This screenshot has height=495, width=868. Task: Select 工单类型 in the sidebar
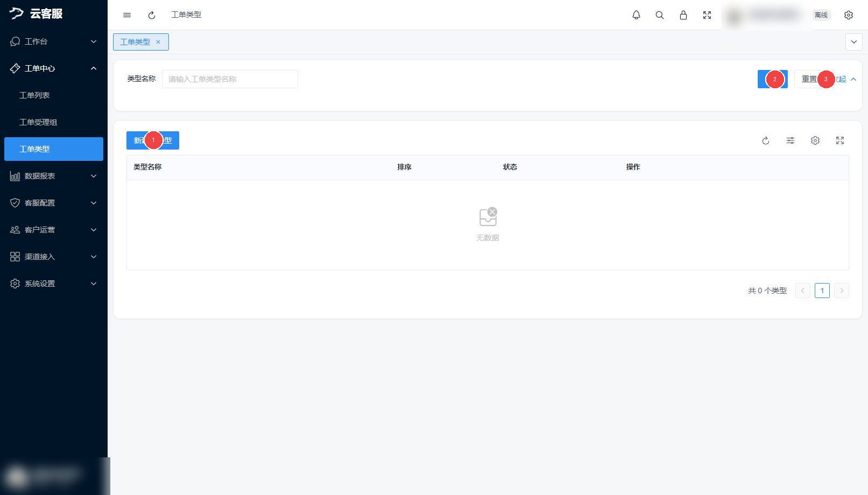point(54,149)
